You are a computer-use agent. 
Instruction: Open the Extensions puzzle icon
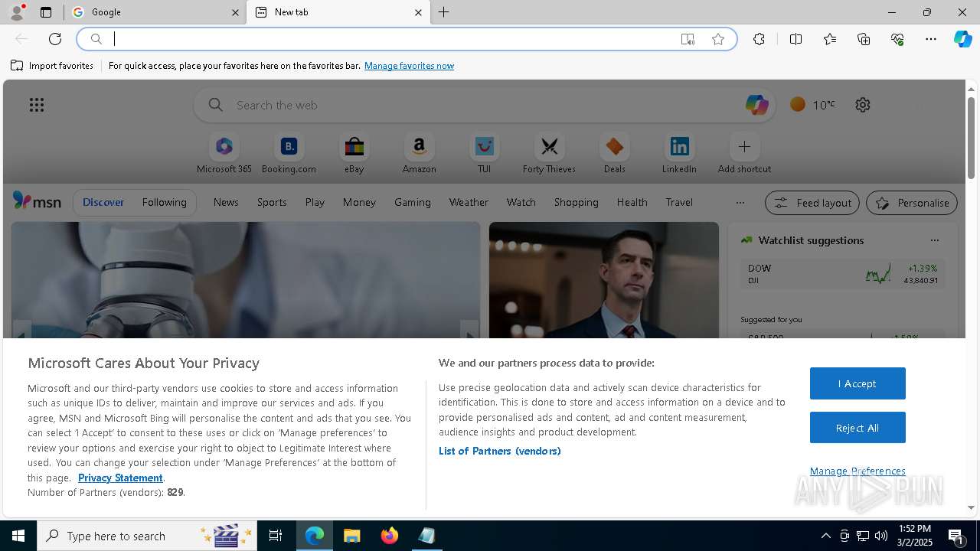[x=759, y=39]
